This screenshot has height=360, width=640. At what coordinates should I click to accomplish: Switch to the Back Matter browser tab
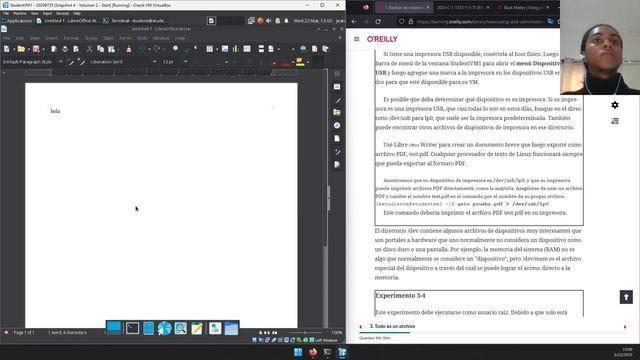[x=524, y=7]
